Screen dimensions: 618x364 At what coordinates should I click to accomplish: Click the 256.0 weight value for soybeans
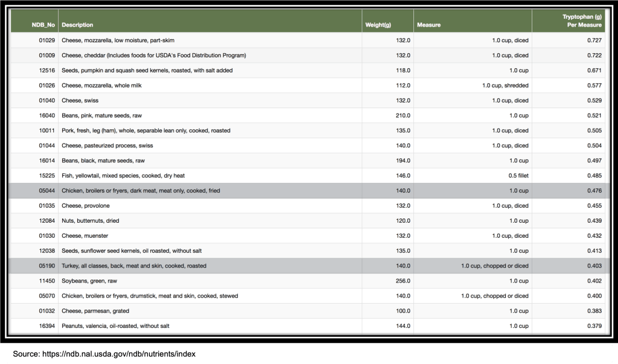(402, 281)
